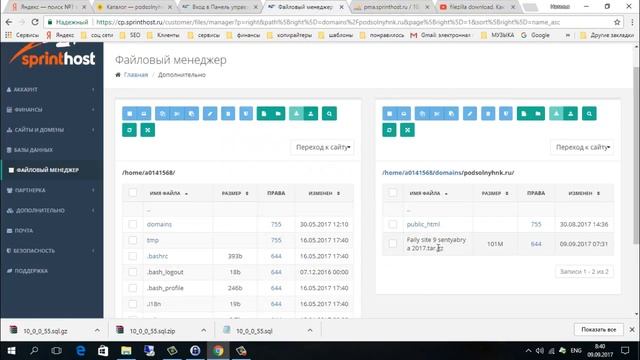Select the .bash_logout file checkbox
This screenshot has height=360, width=640.
coord(133,272)
